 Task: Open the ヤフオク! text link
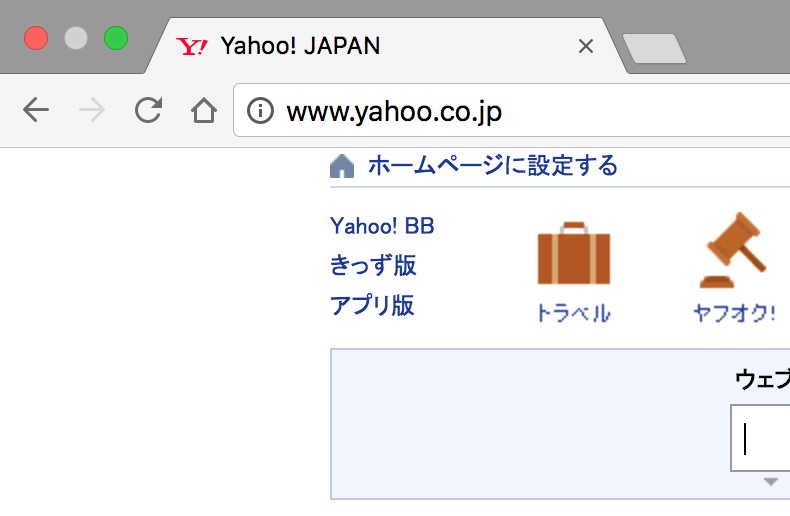(734, 313)
